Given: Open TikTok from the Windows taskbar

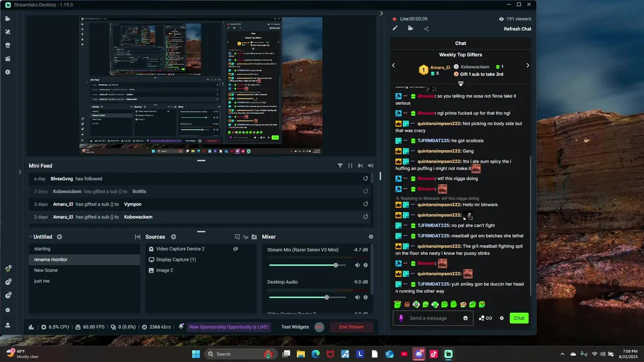Looking at the screenshot, I should click(x=434, y=354).
